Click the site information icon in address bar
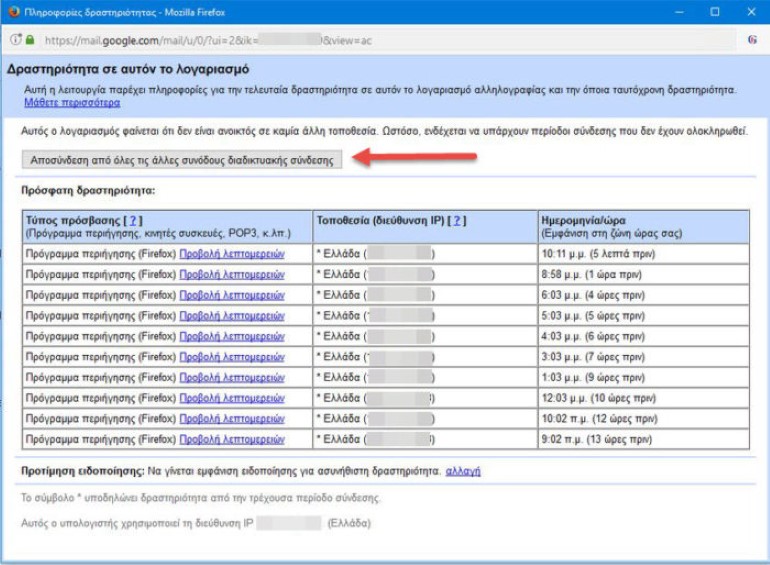Screen dimensions: 770x565 point(15,40)
